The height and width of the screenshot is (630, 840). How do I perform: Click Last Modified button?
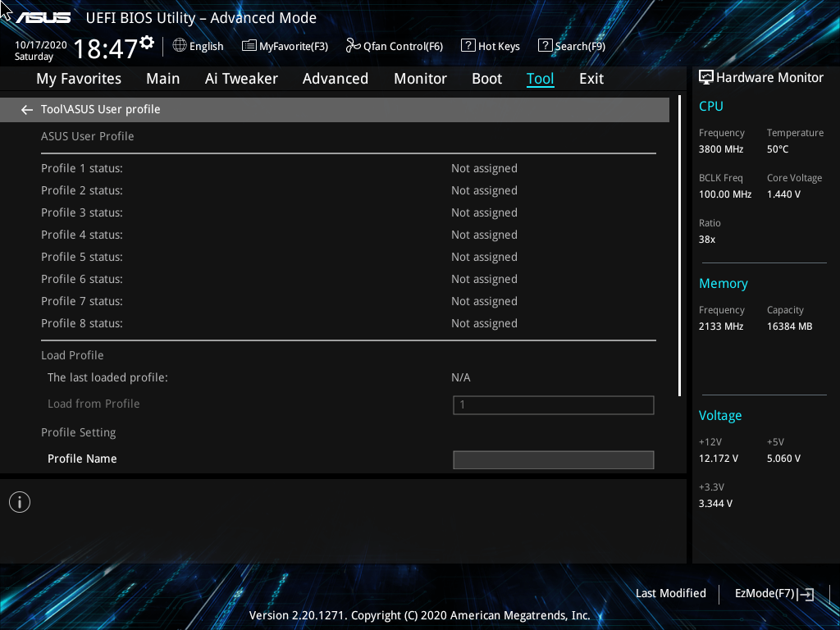point(671,593)
